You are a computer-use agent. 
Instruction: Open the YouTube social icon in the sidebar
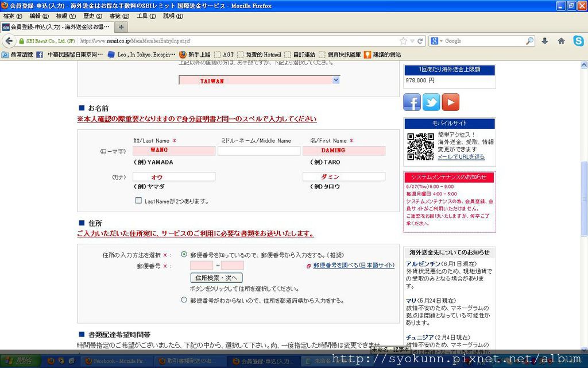tap(450, 102)
